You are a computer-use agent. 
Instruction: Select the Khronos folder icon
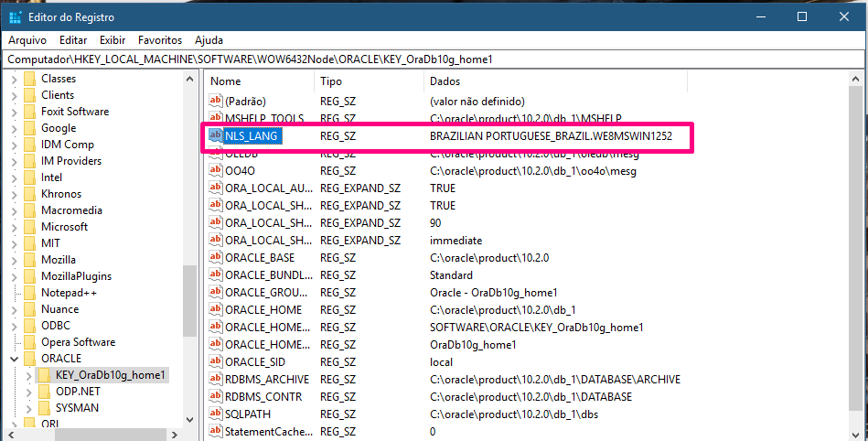[30, 194]
